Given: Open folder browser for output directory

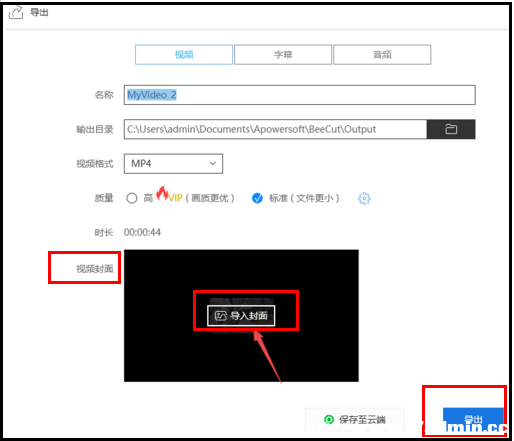Looking at the screenshot, I should (x=451, y=129).
